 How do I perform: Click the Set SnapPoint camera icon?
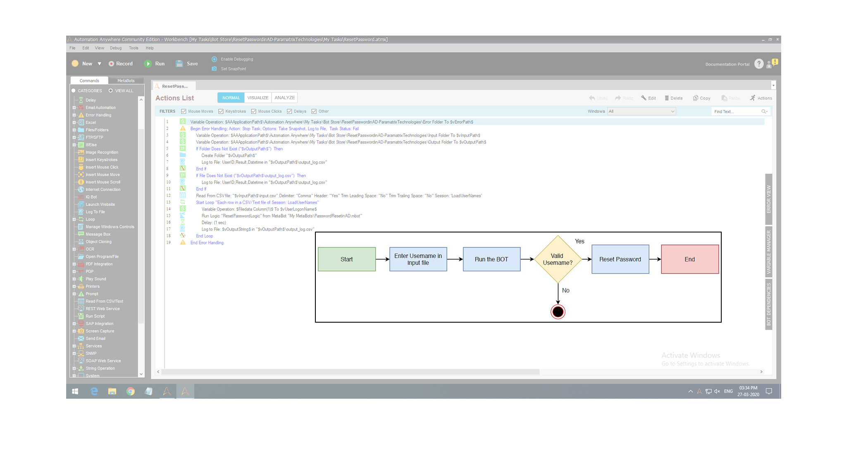coord(214,69)
